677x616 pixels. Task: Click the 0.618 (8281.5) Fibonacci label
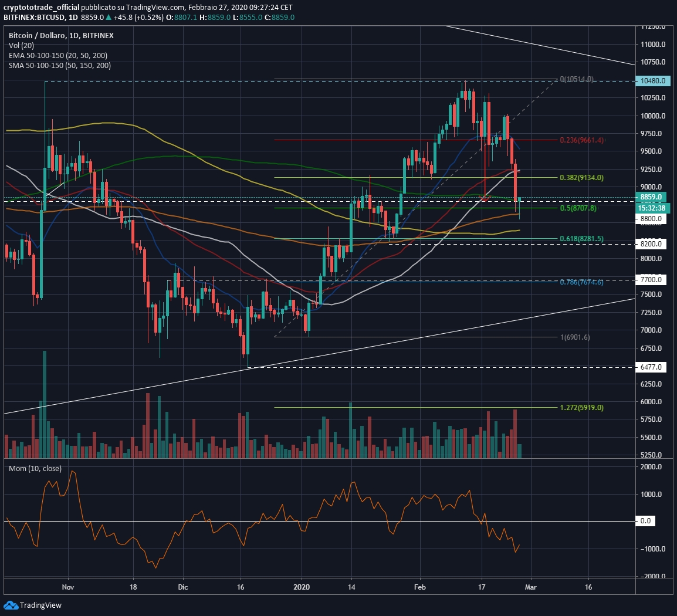581,239
